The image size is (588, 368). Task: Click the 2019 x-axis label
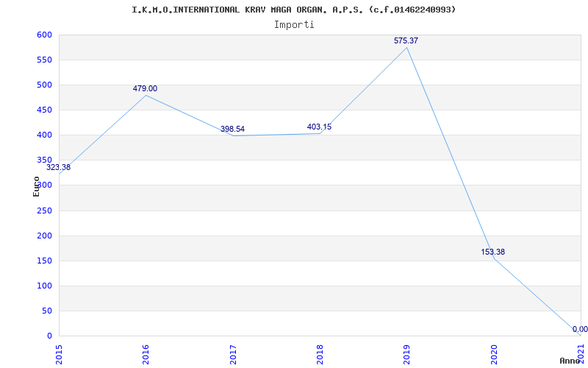click(x=407, y=355)
